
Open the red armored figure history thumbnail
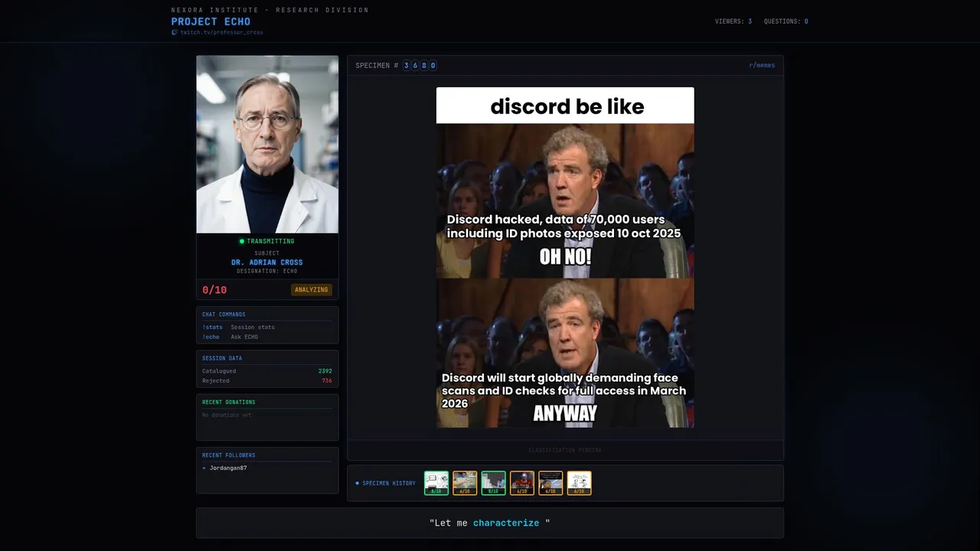[x=522, y=483]
